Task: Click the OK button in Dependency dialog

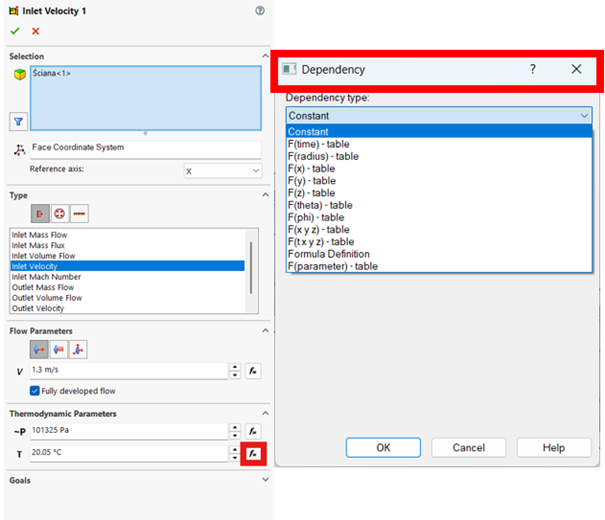Action: coord(383,448)
